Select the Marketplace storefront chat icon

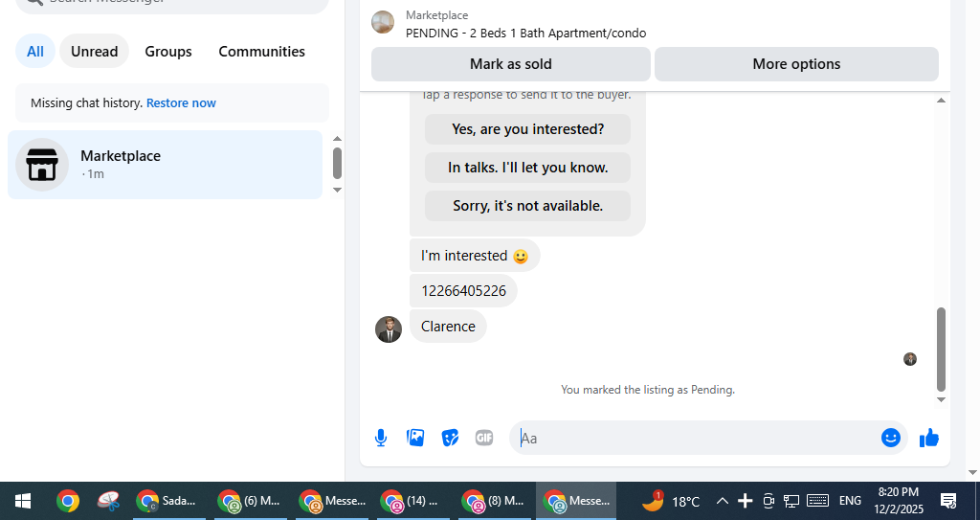(42, 165)
